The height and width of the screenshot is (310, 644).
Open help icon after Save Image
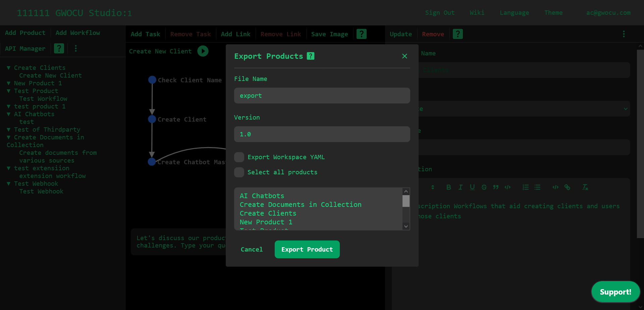tap(361, 34)
